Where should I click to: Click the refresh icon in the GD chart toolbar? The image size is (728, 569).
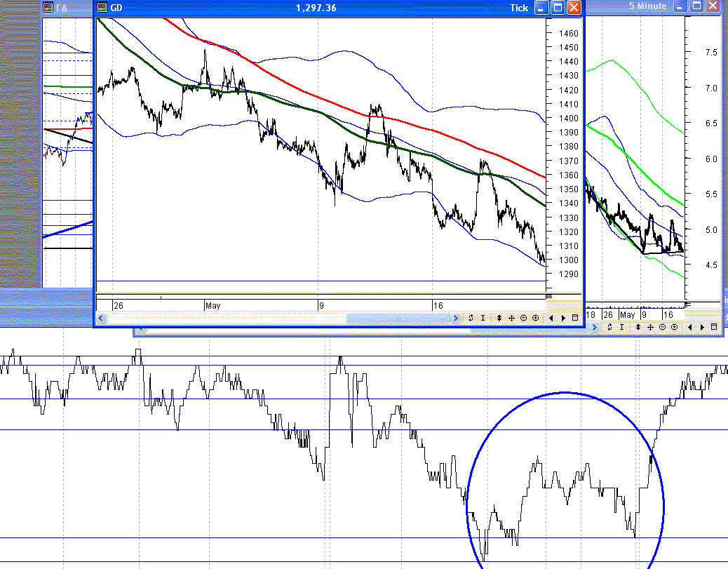[471, 318]
